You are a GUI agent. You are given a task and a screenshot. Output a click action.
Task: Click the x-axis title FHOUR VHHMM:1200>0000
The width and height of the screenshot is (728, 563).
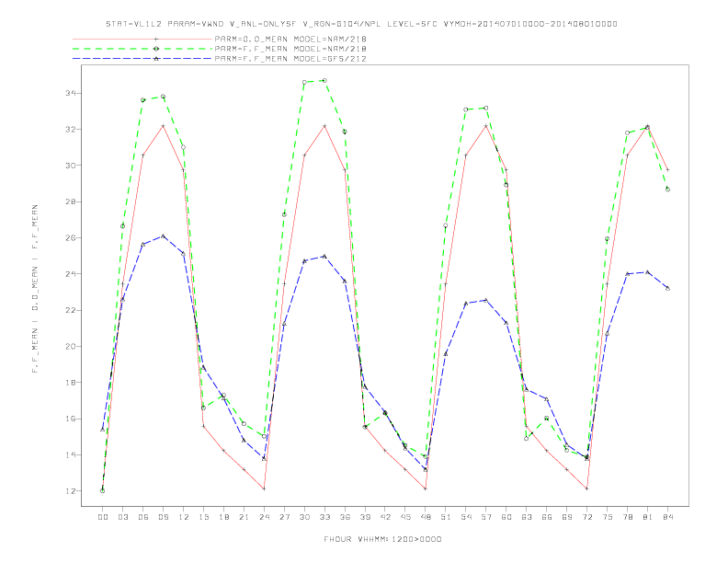382,539
